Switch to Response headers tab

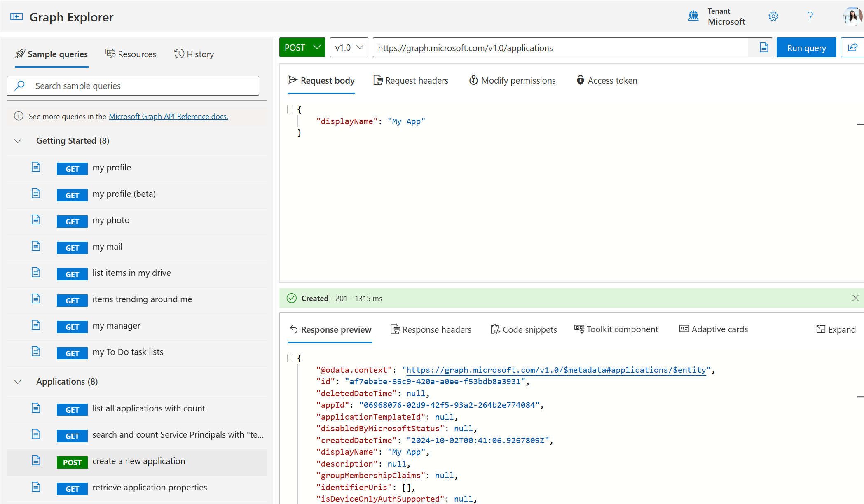click(x=431, y=328)
